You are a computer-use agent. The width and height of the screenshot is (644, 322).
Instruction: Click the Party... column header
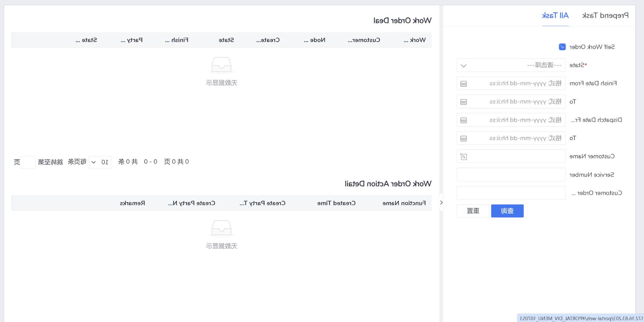[x=132, y=40]
